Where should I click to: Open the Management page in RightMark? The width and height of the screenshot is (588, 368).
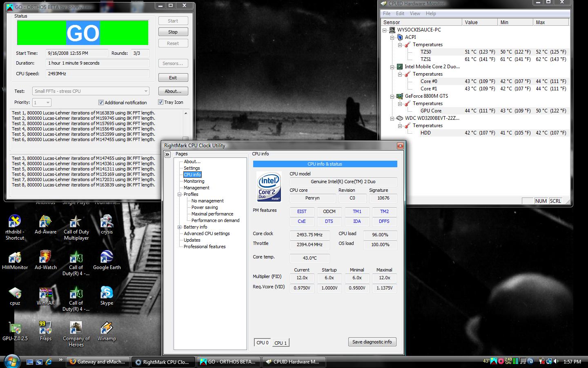(x=196, y=188)
